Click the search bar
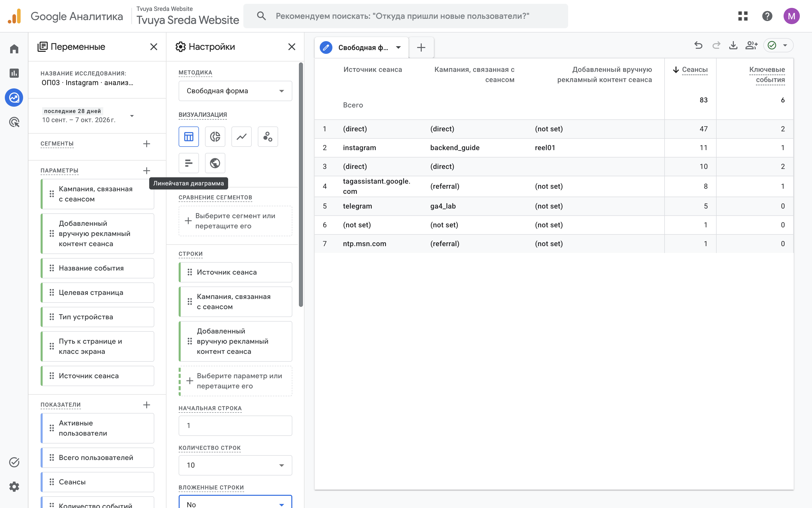Screen dimensions: 812x508 (405, 16)
